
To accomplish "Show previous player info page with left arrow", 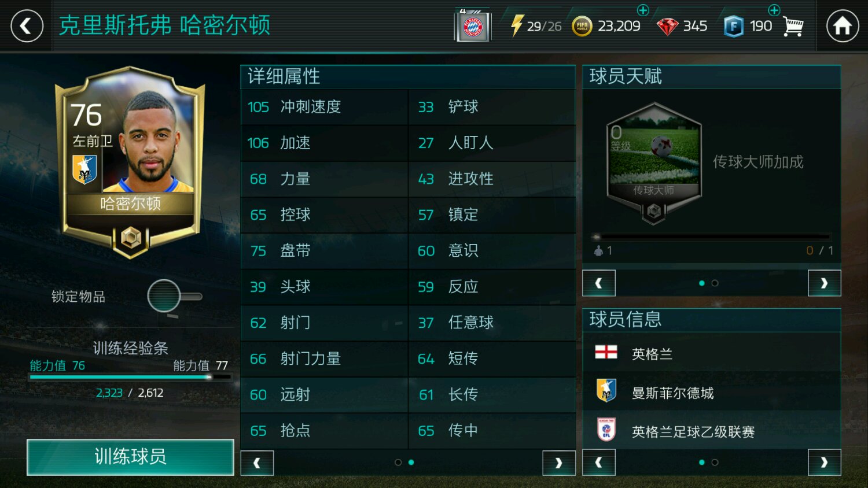I will 598,463.
